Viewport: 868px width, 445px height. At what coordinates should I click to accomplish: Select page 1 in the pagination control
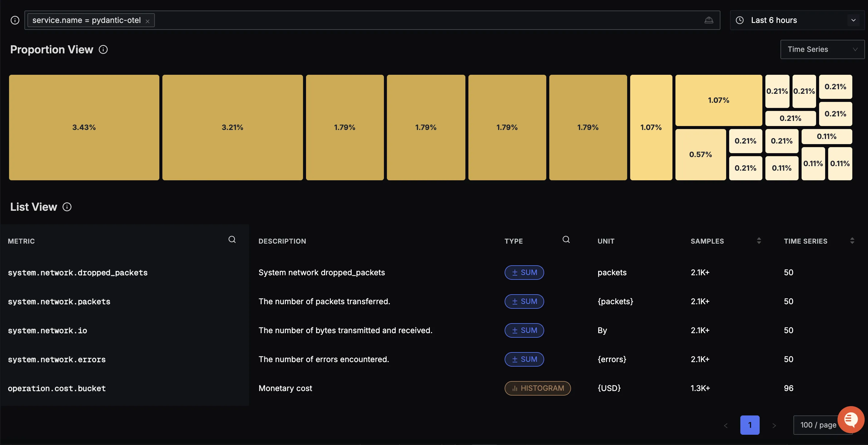click(750, 425)
